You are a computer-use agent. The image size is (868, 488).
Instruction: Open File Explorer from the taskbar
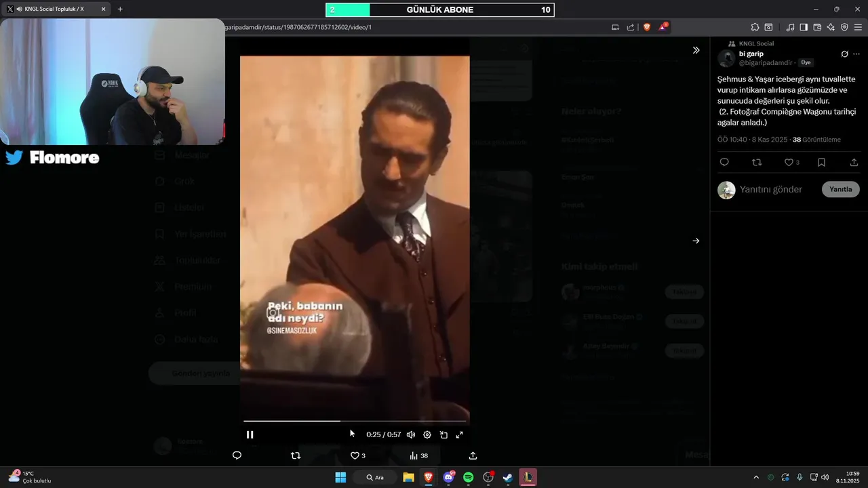pyautogui.click(x=408, y=477)
